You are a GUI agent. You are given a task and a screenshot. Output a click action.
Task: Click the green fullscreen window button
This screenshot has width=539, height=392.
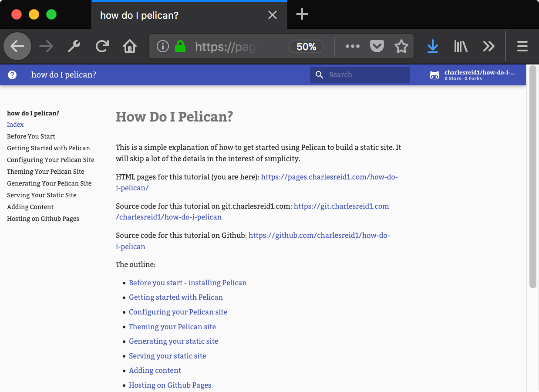51,14
